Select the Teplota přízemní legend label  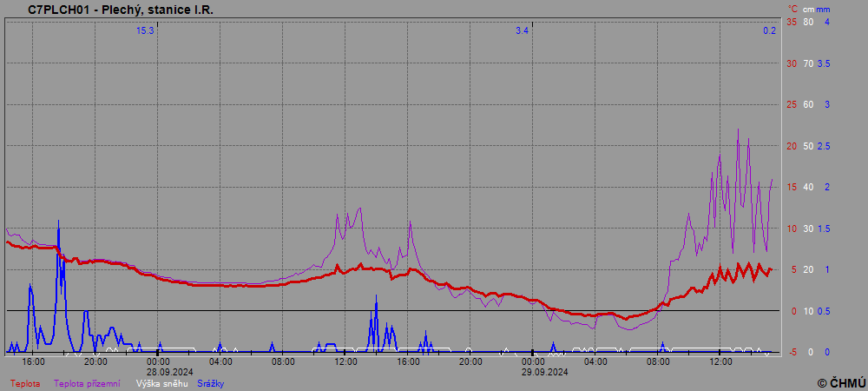[x=87, y=383]
